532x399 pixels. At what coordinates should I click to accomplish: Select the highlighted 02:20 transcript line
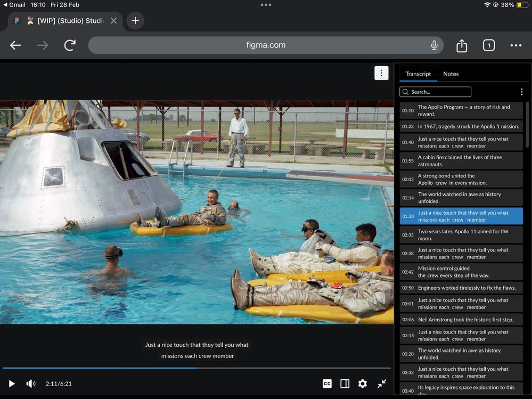[x=461, y=216]
